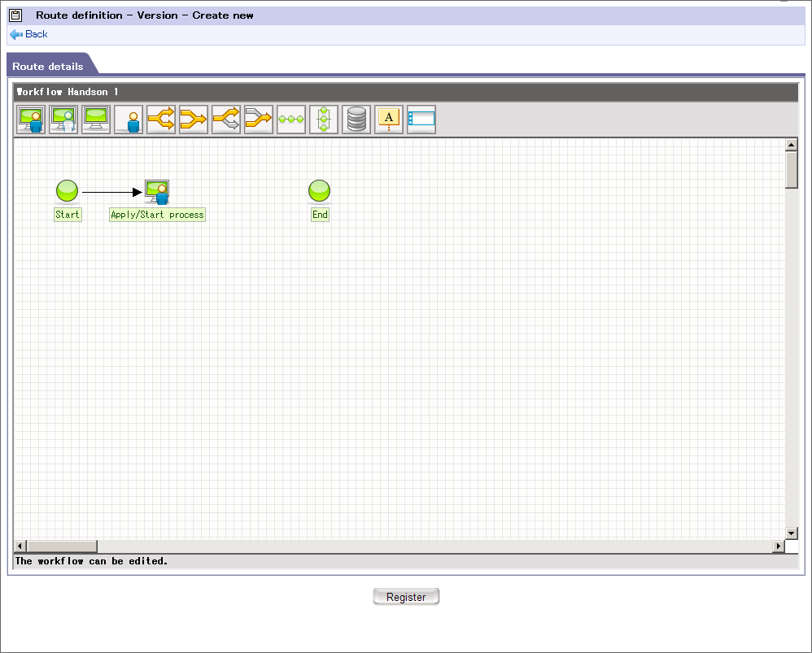Select the orange-gray conditional branch start tool

(x=226, y=120)
